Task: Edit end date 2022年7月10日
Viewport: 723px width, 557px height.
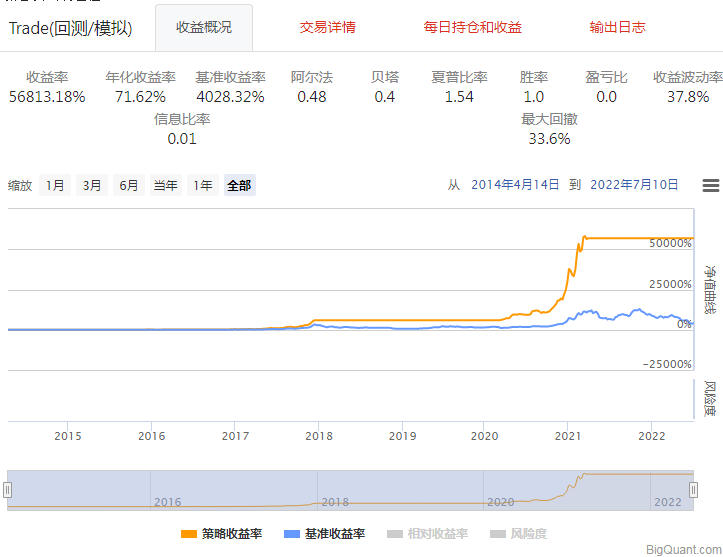Action: (634, 185)
